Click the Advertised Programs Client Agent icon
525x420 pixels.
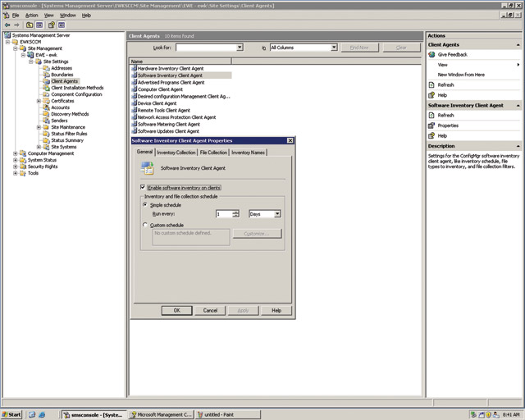pyautogui.click(x=135, y=82)
